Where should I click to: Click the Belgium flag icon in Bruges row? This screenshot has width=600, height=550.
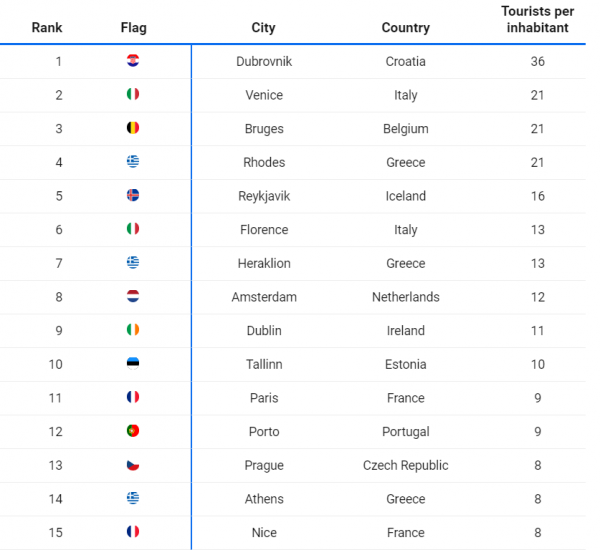[133, 128]
